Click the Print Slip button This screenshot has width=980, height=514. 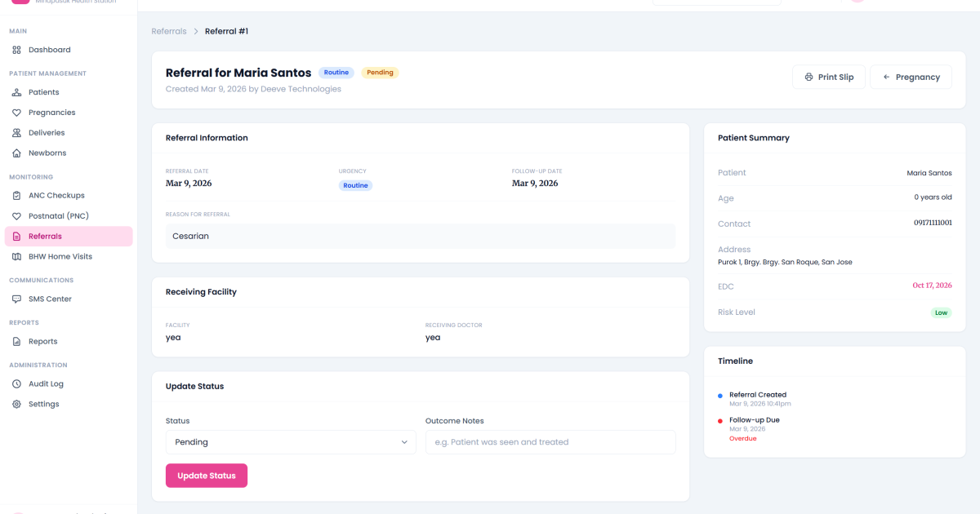click(x=829, y=77)
